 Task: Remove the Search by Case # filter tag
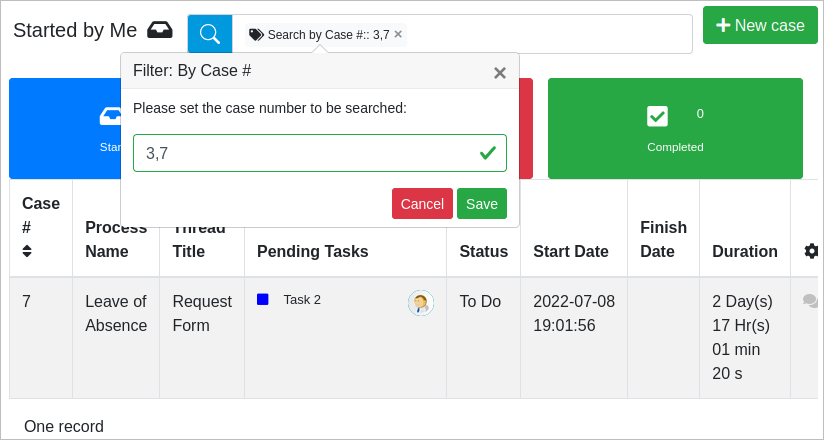[x=398, y=34]
